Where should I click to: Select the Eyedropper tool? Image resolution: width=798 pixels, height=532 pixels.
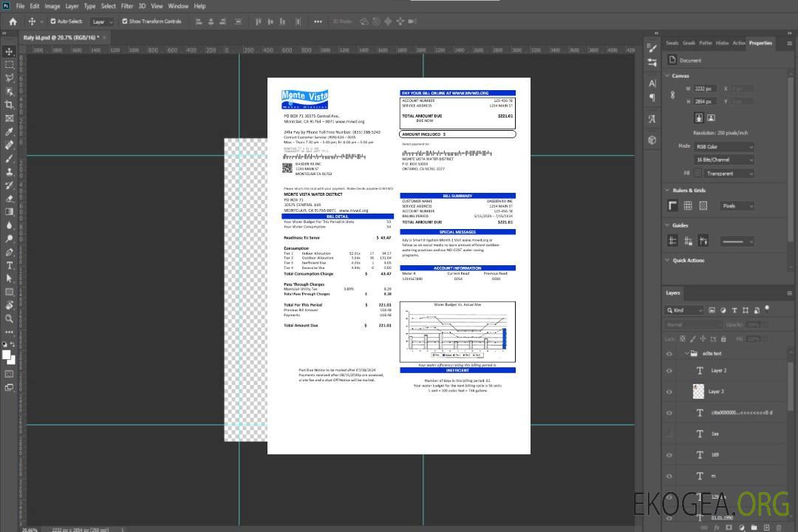(x=9, y=132)
